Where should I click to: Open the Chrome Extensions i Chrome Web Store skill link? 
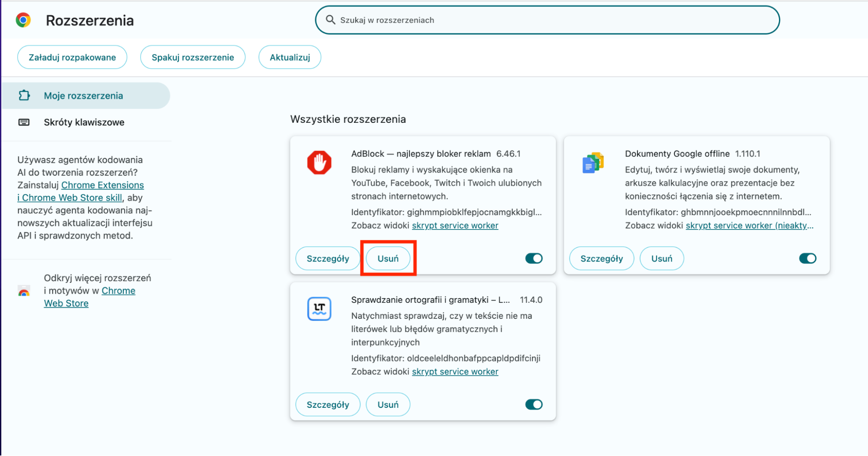(x=81, y=191)
